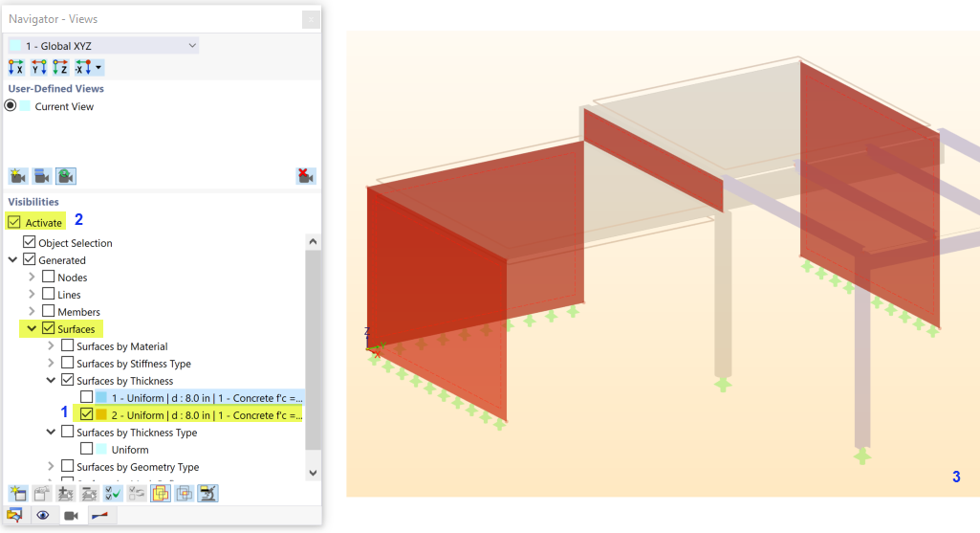Collapse Surfaces by Thickness Type node
Screen dimensions: 980x533
52,432
